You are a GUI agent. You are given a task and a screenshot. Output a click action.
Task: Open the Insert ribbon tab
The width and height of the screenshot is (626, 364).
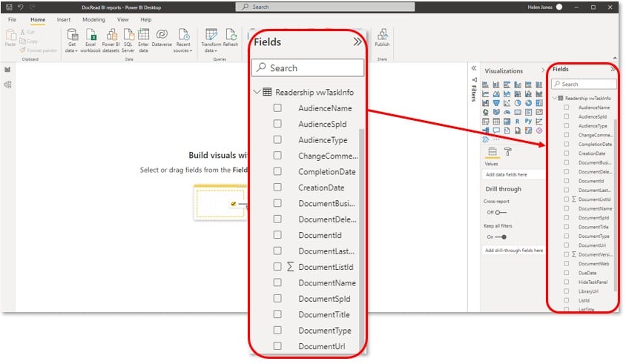[64, 19]
